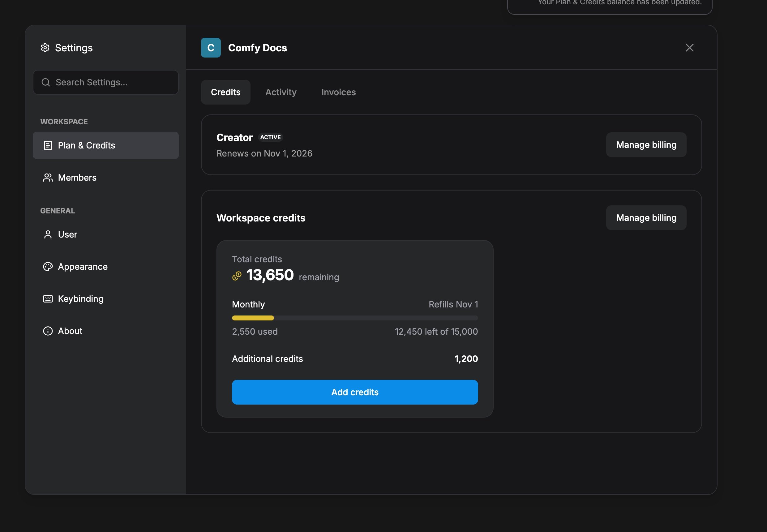Viewport: 767px width, 532px height.
Task: Close the settings dialog
Action: (x=689, y=48)
